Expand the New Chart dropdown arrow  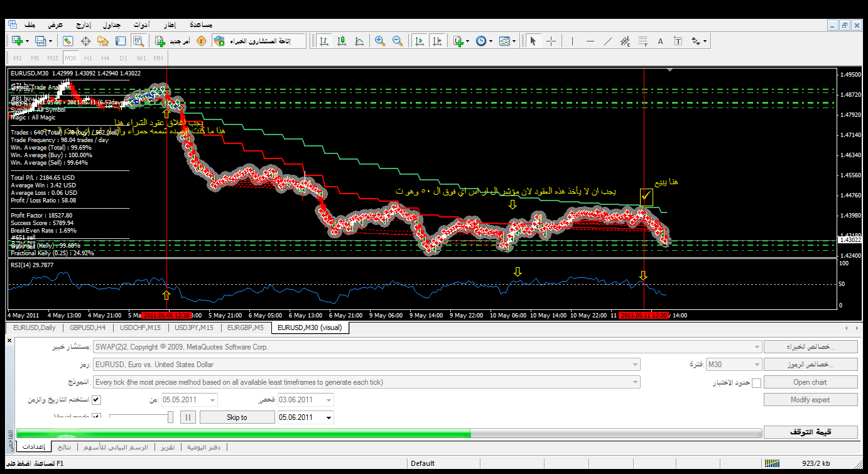(28, 41)
